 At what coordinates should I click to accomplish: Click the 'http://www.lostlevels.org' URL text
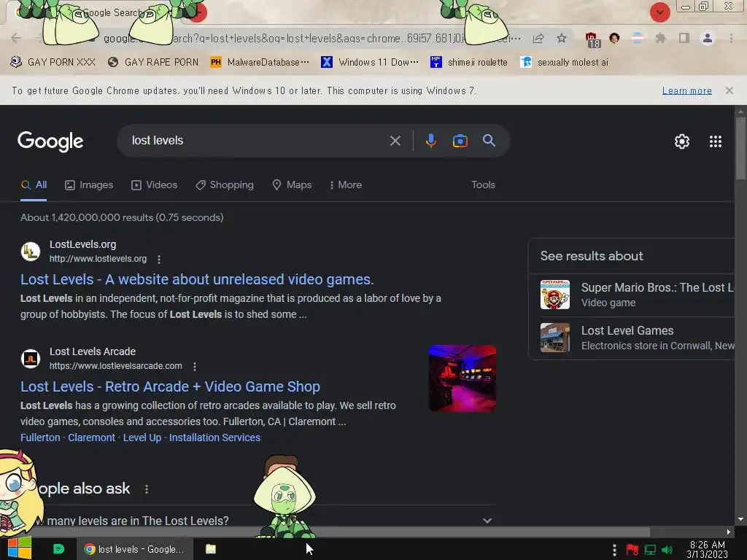click(x=98, y=259)
